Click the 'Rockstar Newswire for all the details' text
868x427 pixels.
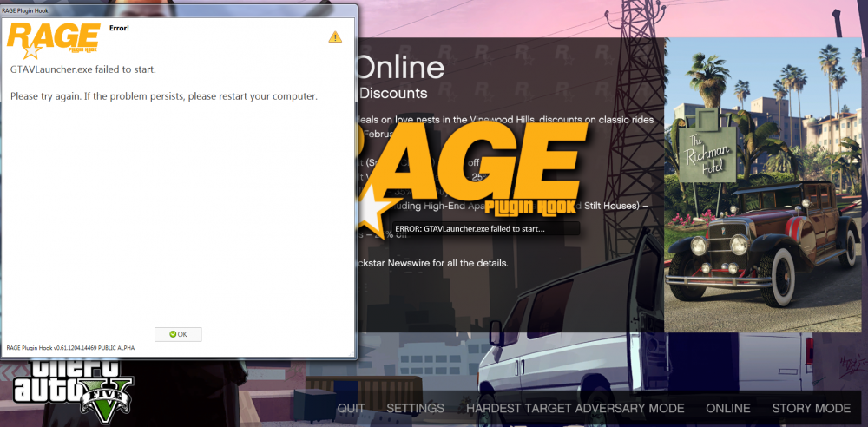point(433,262)
